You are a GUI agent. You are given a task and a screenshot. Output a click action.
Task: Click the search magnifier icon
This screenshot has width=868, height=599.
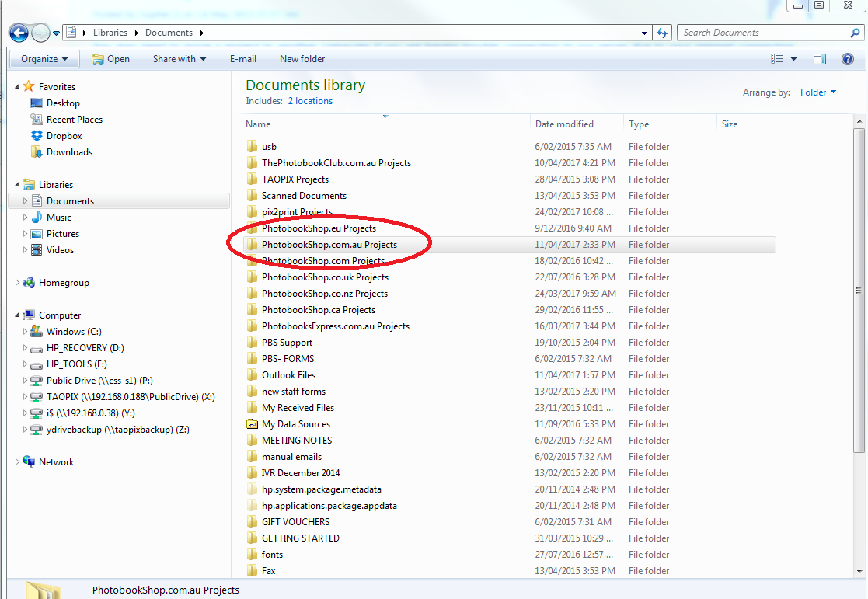(x=855, y=33)
